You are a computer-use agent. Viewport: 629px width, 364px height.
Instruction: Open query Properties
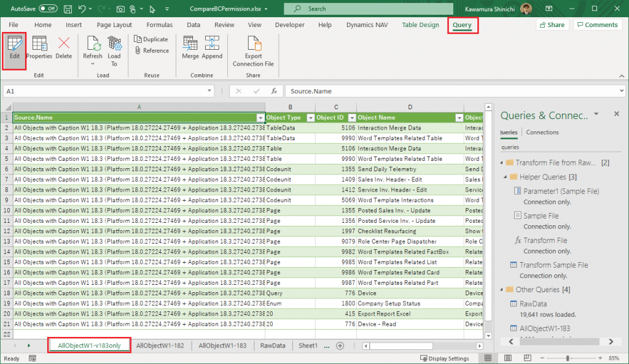(x=39, y=48)
